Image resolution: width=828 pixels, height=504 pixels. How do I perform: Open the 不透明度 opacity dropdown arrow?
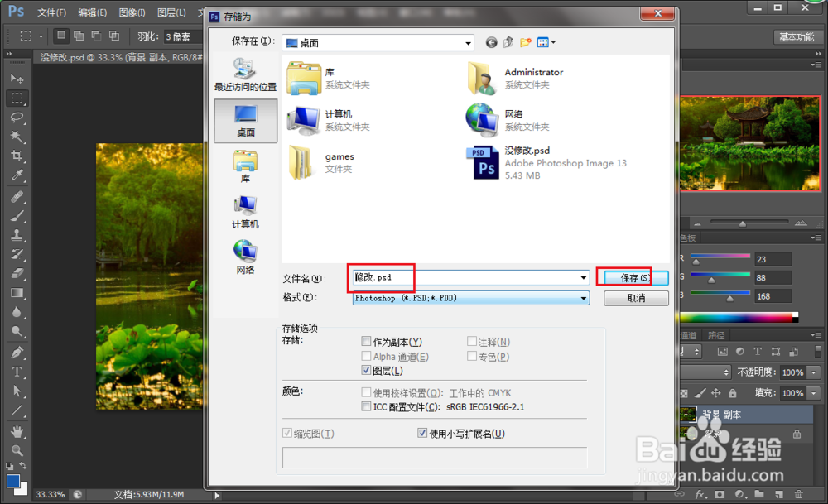coord(814,372)
